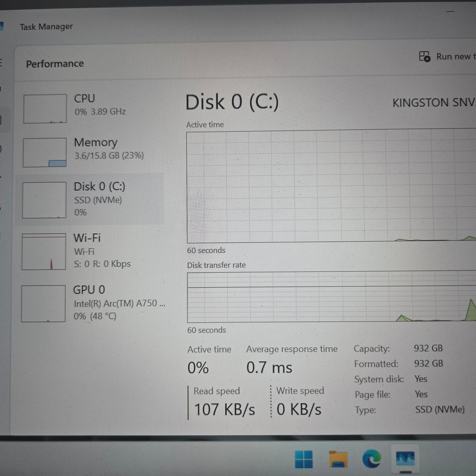Click Run new task button
The width and height of the screenshot is (476, 476).
[x=447, y=57]
